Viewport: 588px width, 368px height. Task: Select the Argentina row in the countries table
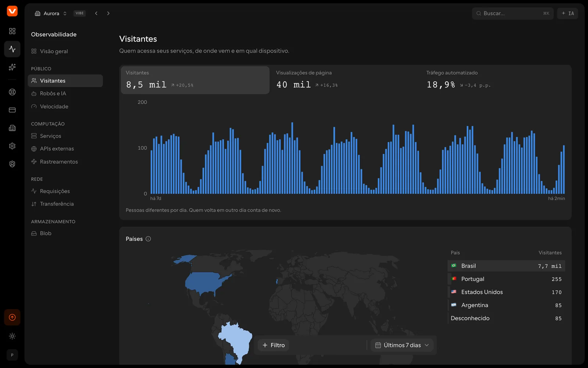tap(506, 305)
